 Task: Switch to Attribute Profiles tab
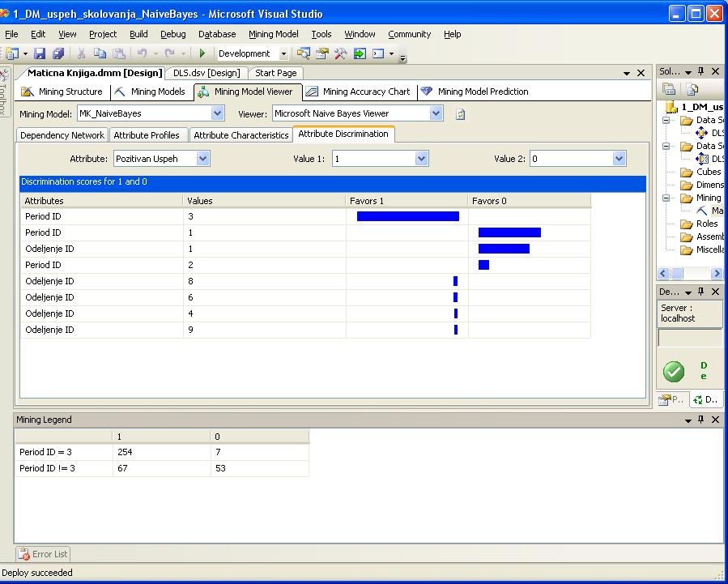[x=147, y=135]
